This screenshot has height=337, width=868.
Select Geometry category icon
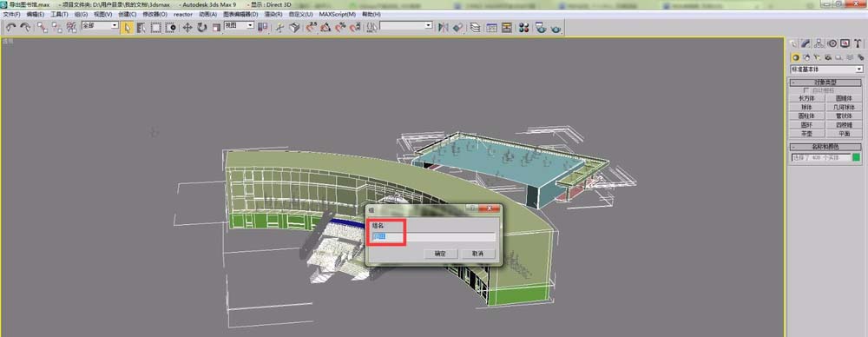(x=795, y=57)
